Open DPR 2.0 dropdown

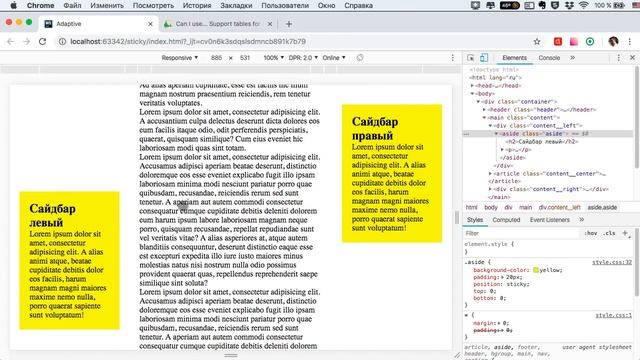tap(303, 58)
